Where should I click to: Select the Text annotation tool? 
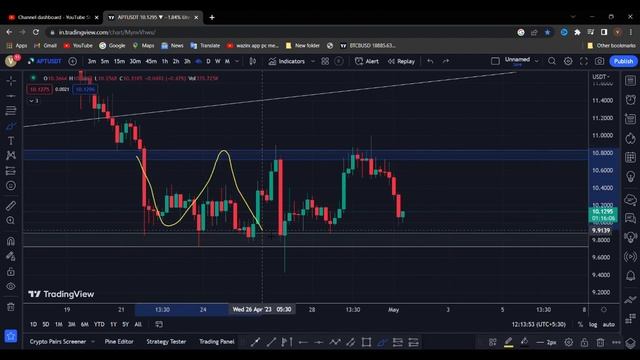[x=11, y=141]
